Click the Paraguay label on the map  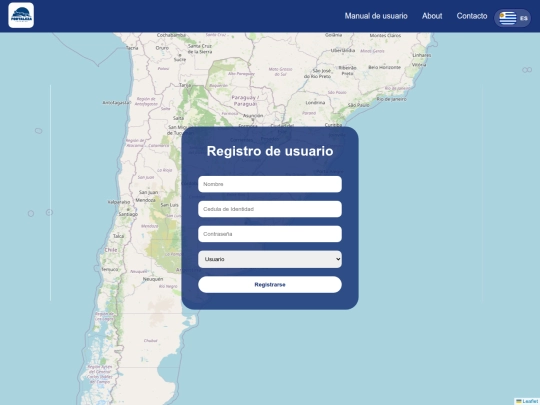[x=245, y=101]
